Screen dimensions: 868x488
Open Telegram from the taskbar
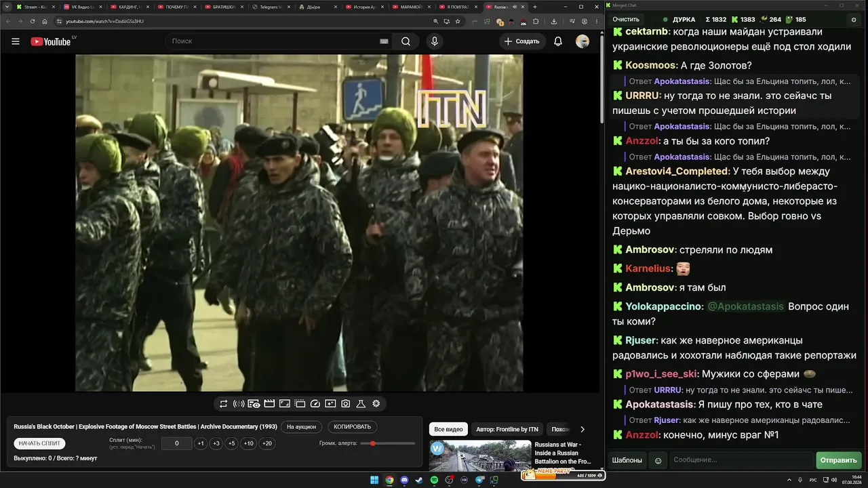(480, 480)
